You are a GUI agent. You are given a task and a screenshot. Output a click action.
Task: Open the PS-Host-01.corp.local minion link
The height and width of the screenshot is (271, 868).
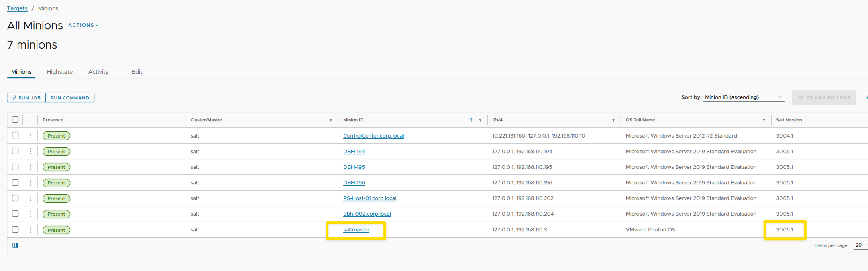(369, 198)
